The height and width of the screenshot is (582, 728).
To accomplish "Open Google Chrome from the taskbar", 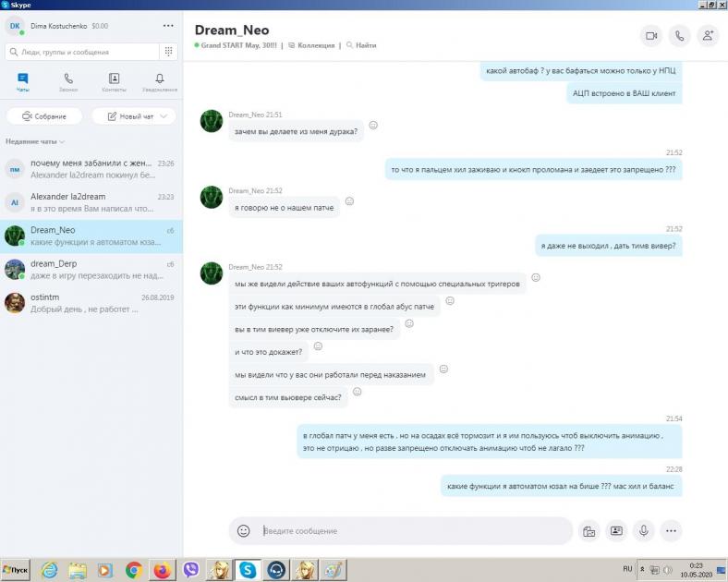I will click(134, 570).
